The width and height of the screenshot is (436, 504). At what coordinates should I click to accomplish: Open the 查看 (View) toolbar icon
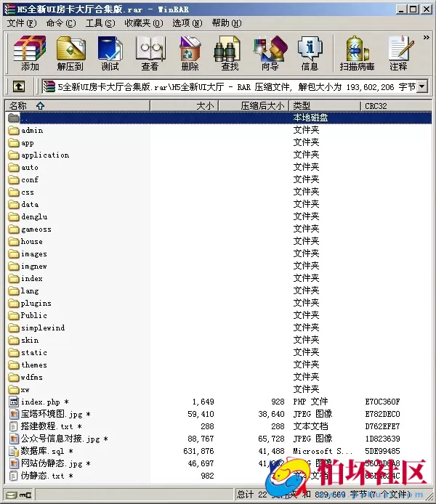(150, 53)
